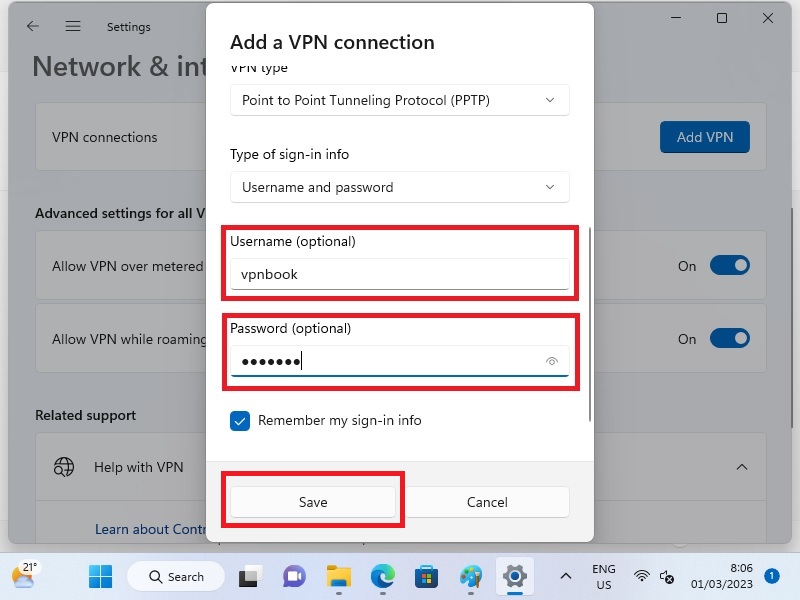Open Microsoft Store from the taskbar
Viewport: 800px width, 600px height.
[427, 576]
